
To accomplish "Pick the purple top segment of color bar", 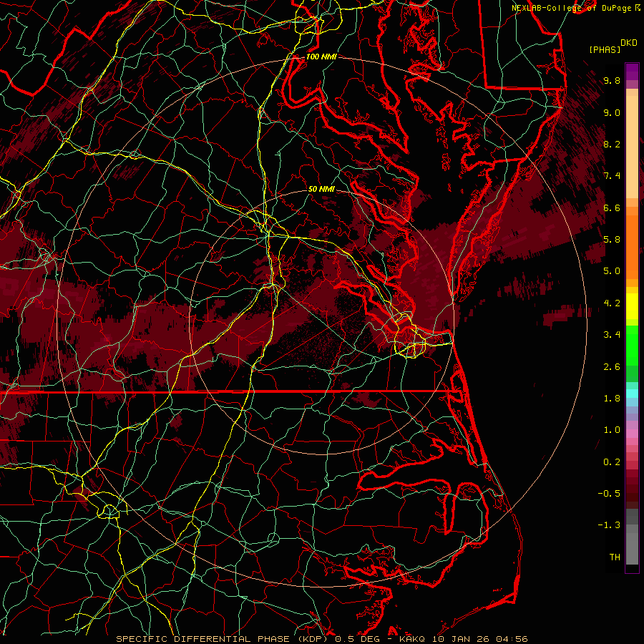I will click(632, 72).
